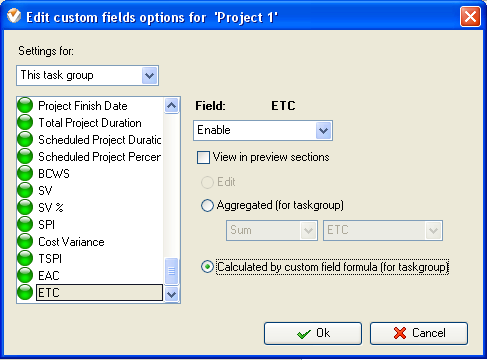The image size is (487, 360).
Task: Click the field list scrollbar thumb
Action: [x=171, y=271]
